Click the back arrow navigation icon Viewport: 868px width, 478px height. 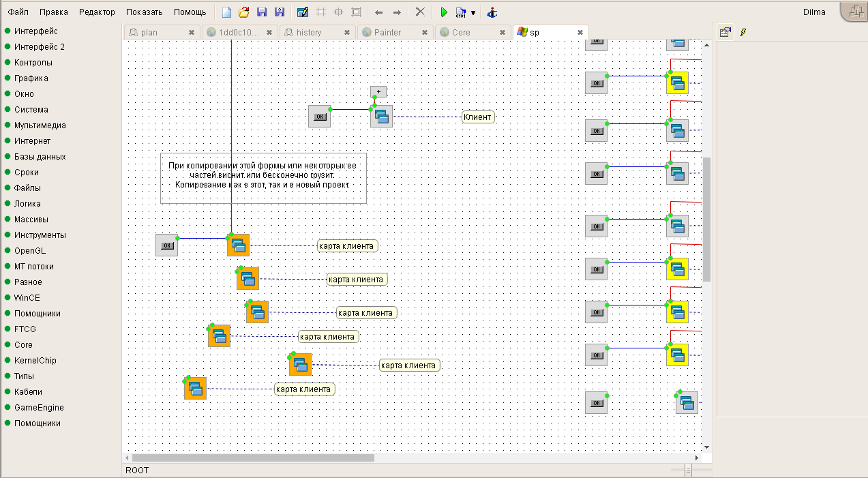click(x=379, y=12)
